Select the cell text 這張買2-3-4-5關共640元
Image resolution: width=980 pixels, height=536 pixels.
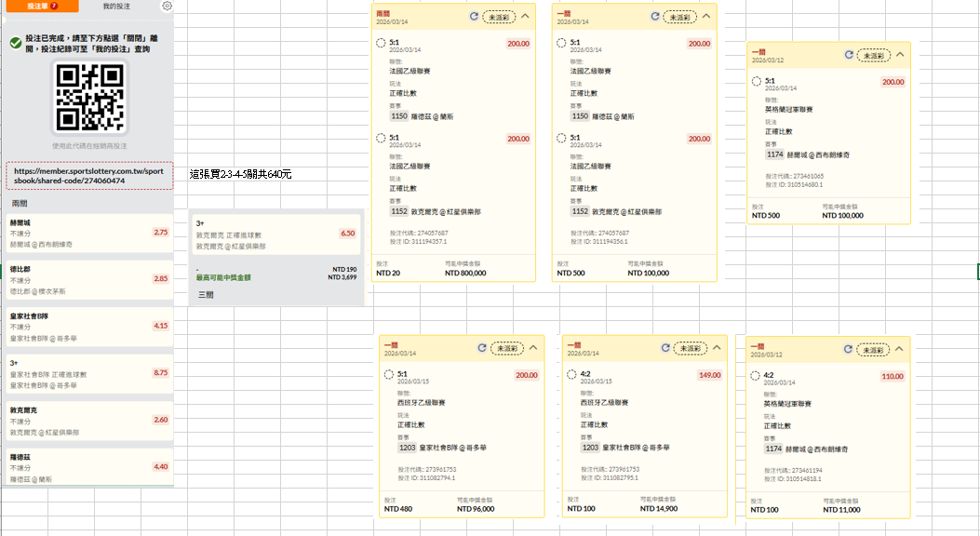pos(241,174)
